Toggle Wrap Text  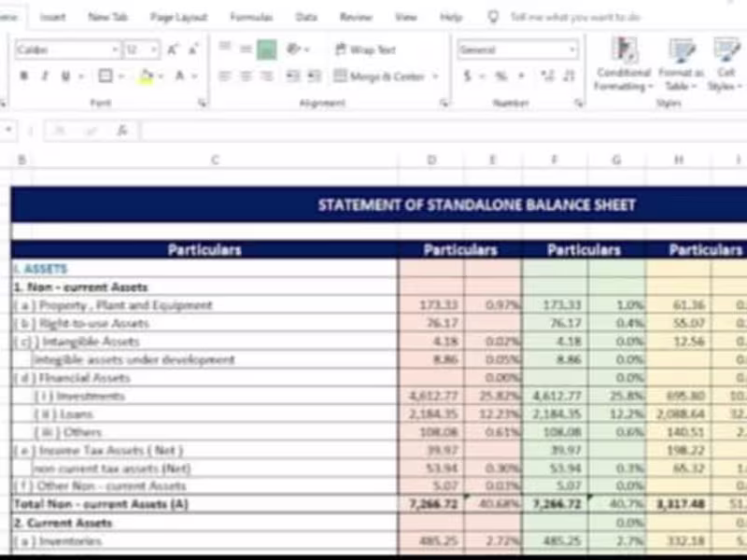tap(365, 49)
